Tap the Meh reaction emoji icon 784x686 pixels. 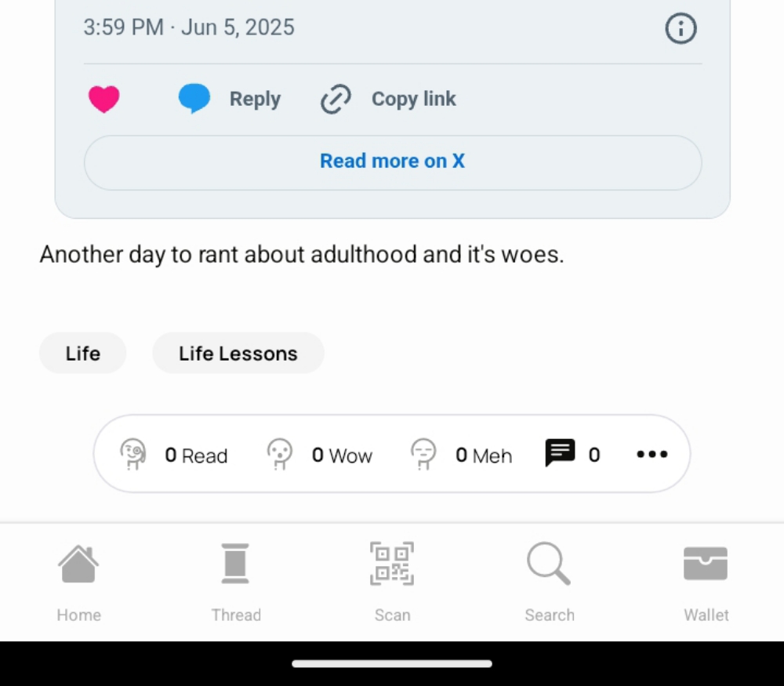pos(423,454)
